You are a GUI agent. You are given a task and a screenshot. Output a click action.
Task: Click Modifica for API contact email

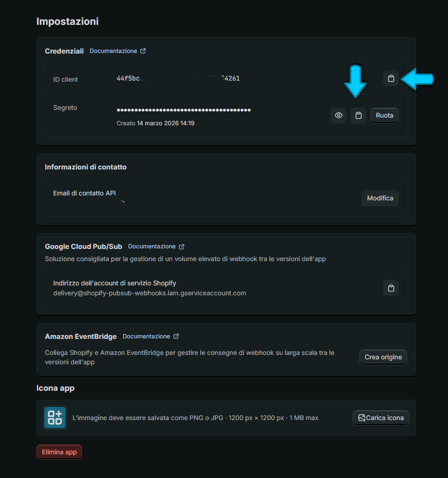pyautogui.click(x=380, y=198)
